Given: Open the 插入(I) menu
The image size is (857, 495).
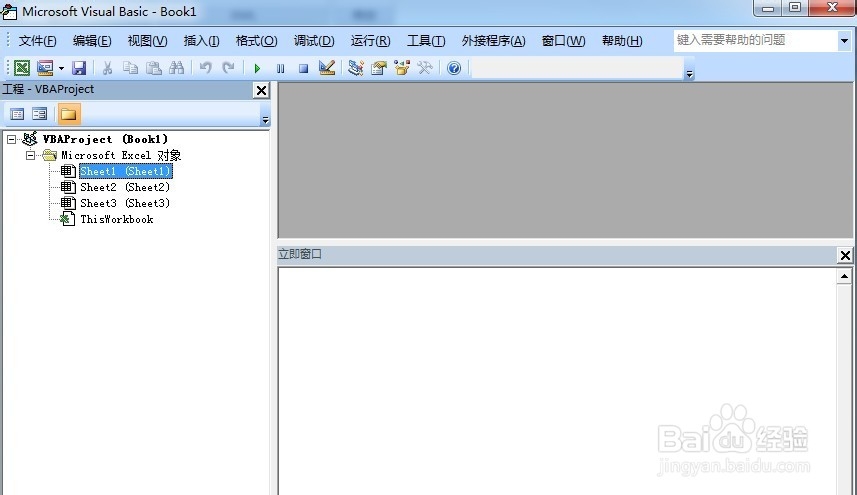Looking at the screenshot, I should pos(201,41).
